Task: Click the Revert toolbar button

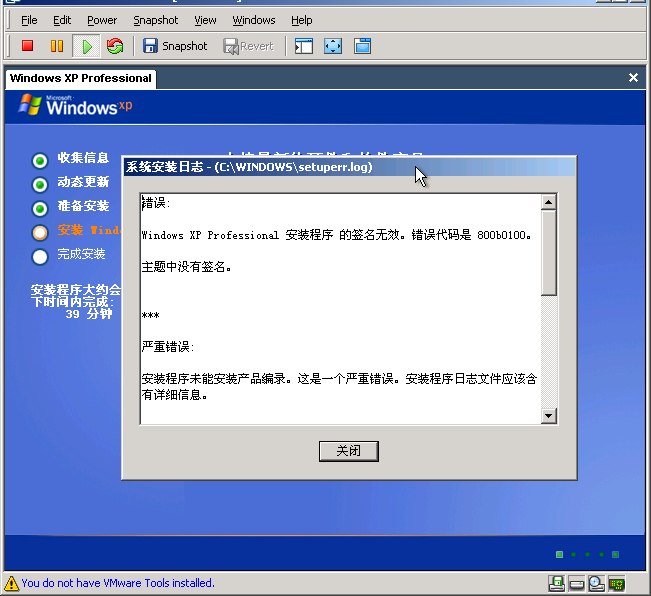Action: pyautogui.click(x=248, y=46)
